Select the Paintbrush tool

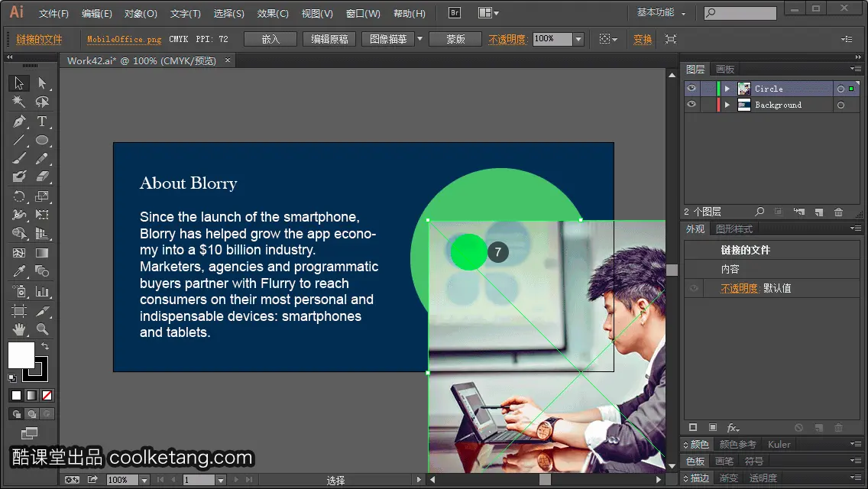(x=19, y=158)
